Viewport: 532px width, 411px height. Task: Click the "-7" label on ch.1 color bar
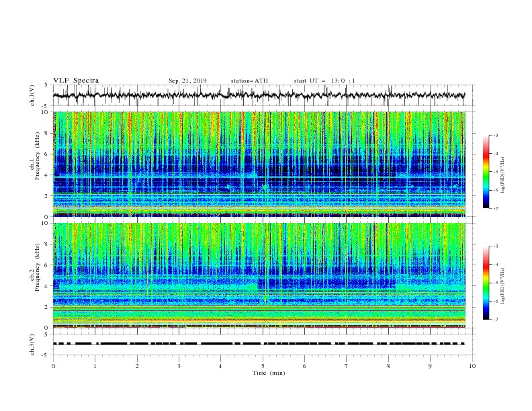[x=495, y=208]
